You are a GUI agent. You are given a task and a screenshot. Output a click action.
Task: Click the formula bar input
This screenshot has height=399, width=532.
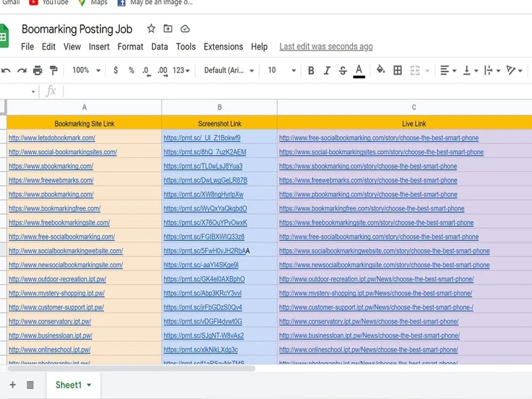coord(297,92)
